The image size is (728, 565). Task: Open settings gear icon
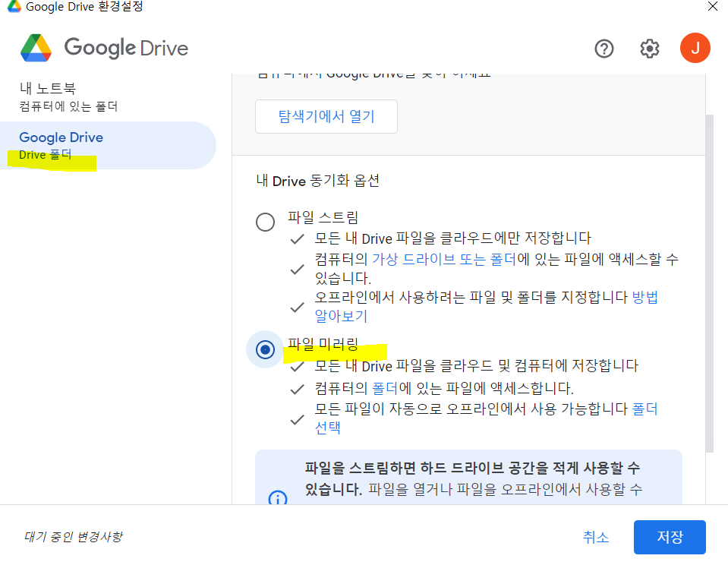650,49
